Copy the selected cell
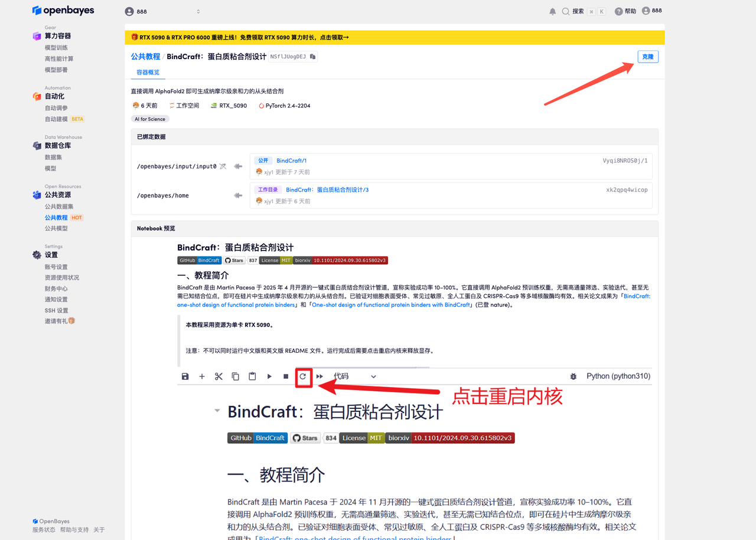Viewport: 756px width, 540px height. tap(235, 376)
